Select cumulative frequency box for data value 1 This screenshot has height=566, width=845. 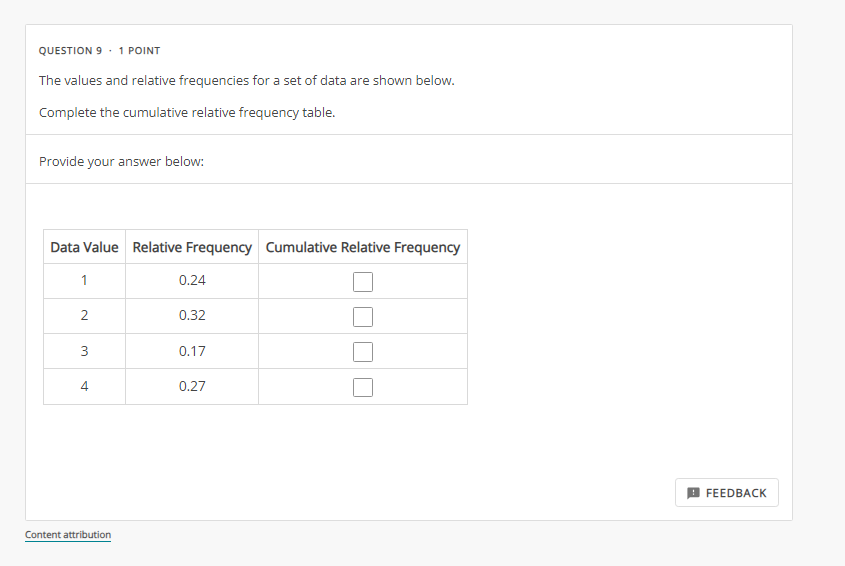362,281
